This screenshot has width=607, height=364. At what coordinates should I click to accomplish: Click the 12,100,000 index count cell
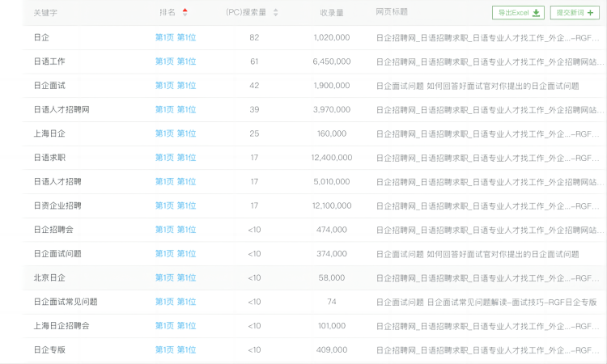click(x=331, y=205)
